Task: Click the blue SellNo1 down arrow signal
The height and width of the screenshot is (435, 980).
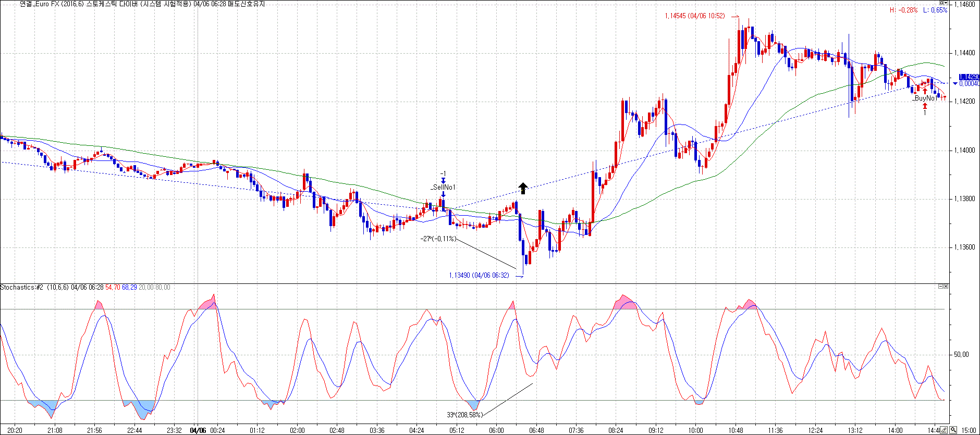Action: pyautogui.click(x=443, y=195)
